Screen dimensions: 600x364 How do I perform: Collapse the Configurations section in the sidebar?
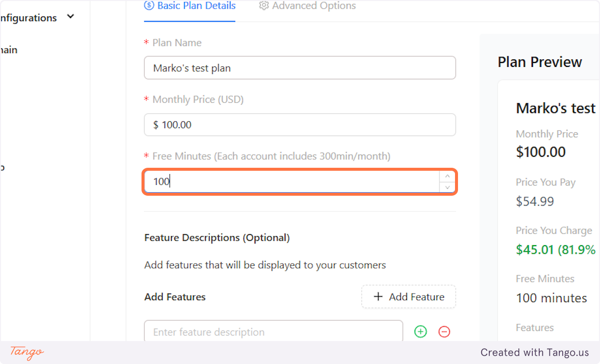point(70,16)
